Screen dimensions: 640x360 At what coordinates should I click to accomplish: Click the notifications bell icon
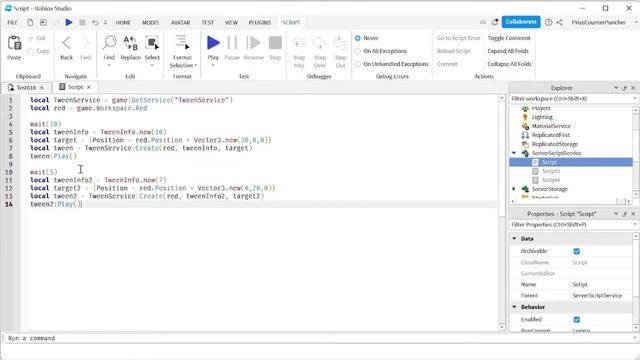(495, 22)
